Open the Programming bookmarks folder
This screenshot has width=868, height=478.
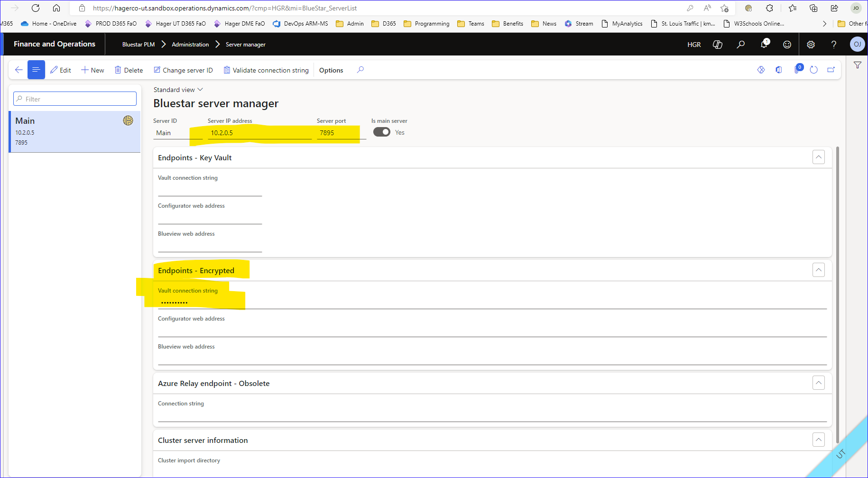(x=426, y=24)
